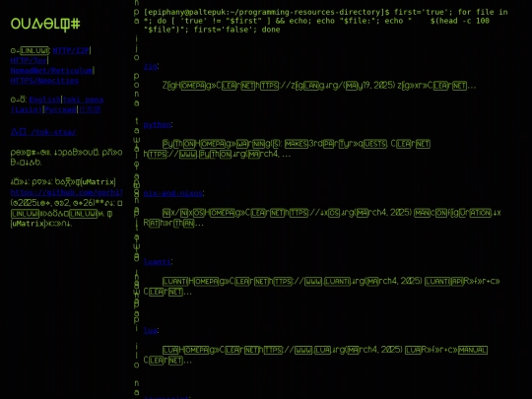Click the shell command starting with epiphany@paltepuk
The height and width of the screenshot is (399, 532).
[326, 21]
